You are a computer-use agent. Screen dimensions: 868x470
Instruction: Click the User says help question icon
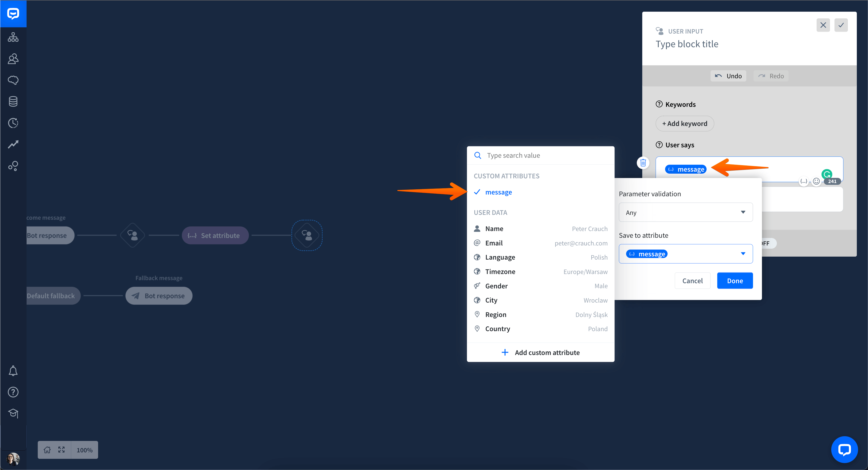tap(659, 145)
